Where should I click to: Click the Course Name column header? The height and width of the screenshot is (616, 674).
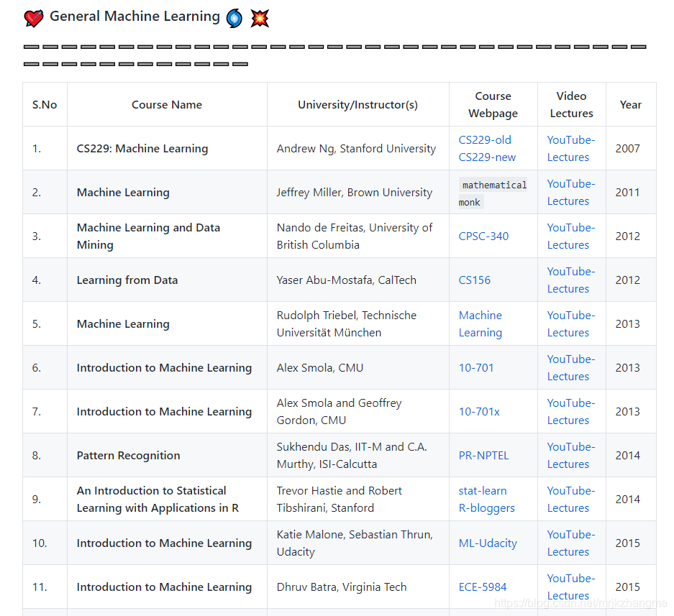click(x=167, y=105)
